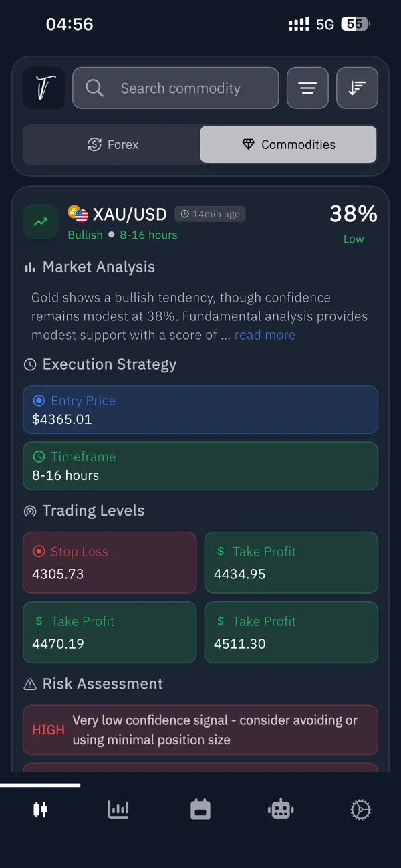Select the Stop Loss 4305.73 field
401x868 pixels.
110,562
